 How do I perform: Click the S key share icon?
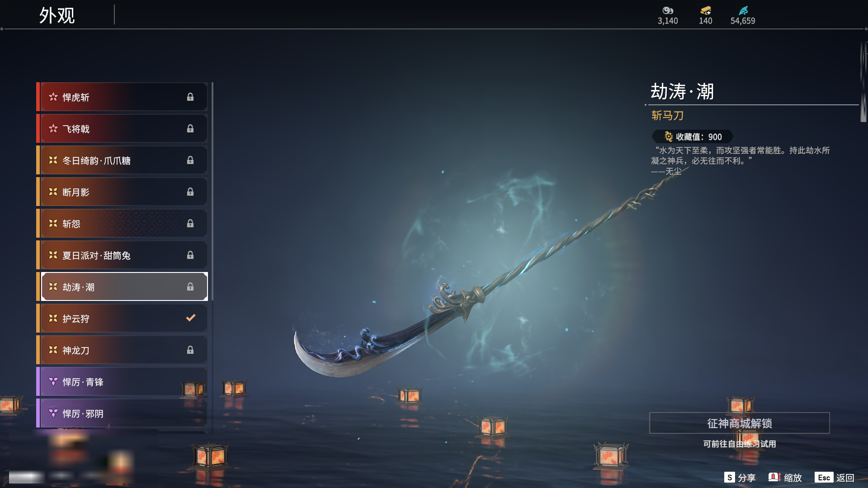pyautogui.click(x=729, y=478)
